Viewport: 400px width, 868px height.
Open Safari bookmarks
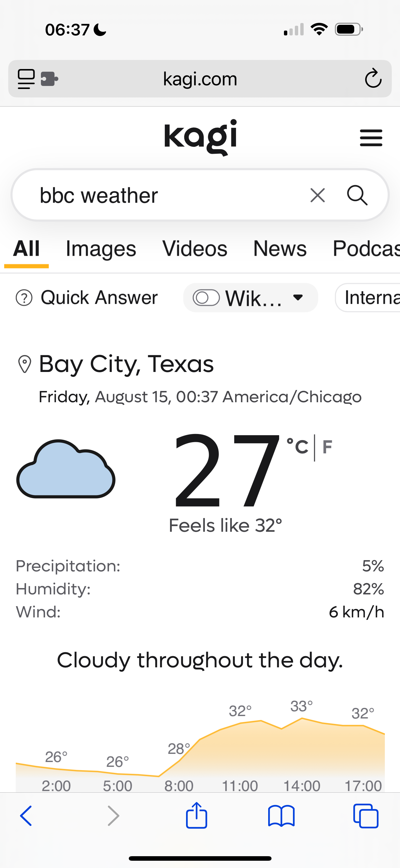281,816
